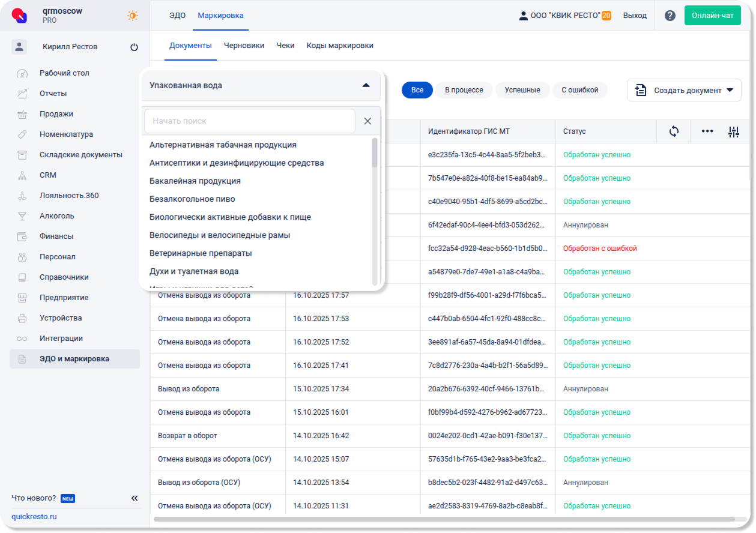Select the 'Все' status filter
Image resolution: width=756 pixels, height=533 pixels.
coord(417,90)
